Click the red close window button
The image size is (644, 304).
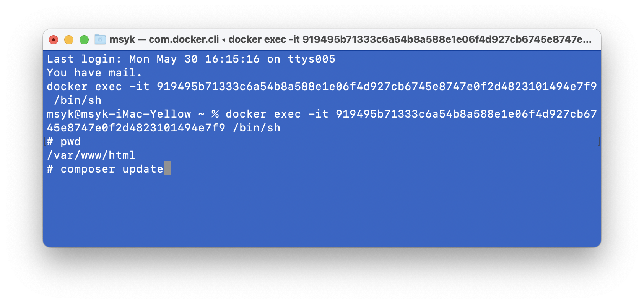pos(54,40)
